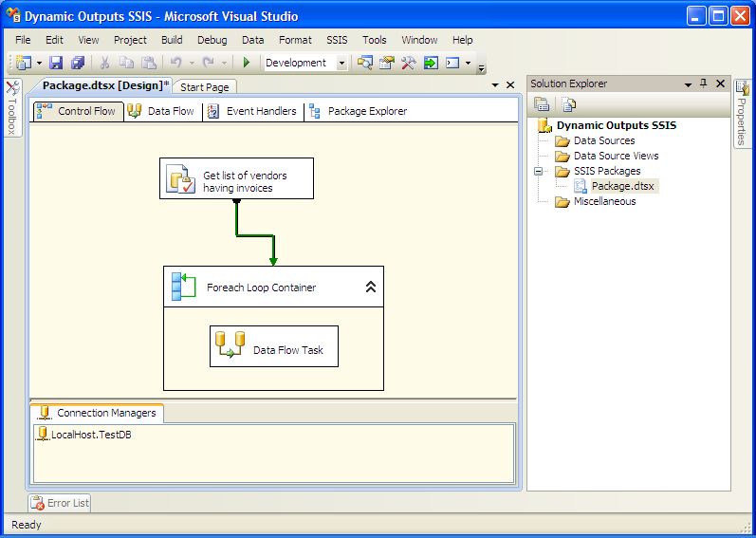Screen dimensions: 756x538
Task: Click the green arrow window toolbar icon
Action: [x=431, y=63]
